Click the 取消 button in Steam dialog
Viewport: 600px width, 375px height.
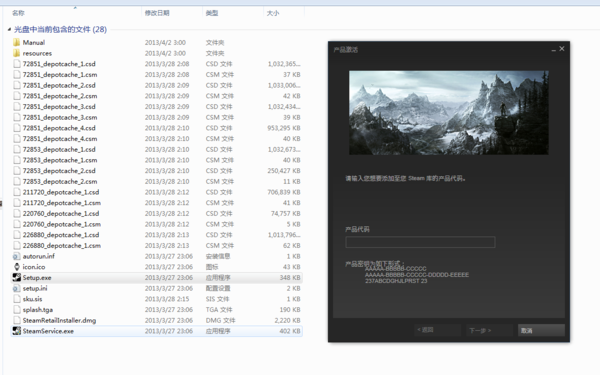[x=541, y=330]
